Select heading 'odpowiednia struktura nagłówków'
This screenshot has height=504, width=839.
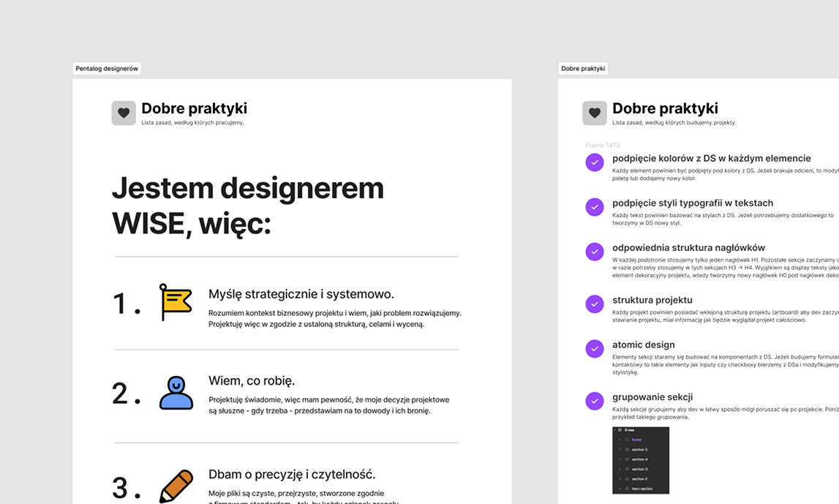pos(688,248)
